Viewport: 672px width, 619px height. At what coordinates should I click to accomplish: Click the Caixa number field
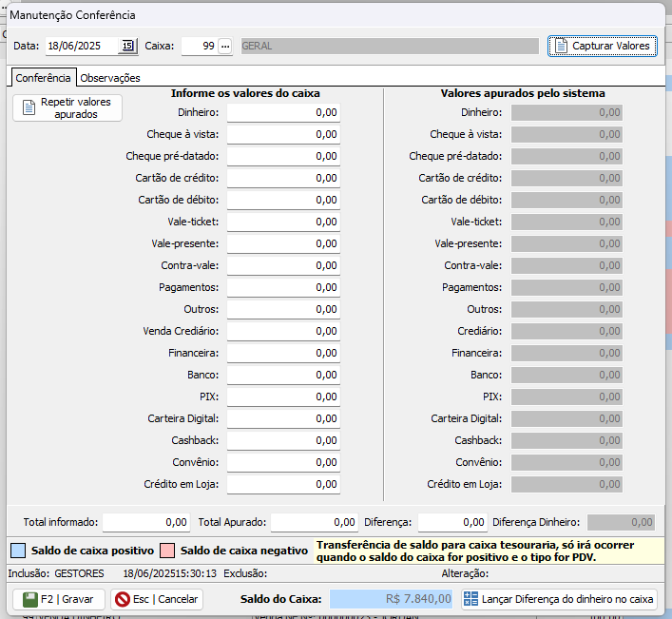tap(199, 46)
